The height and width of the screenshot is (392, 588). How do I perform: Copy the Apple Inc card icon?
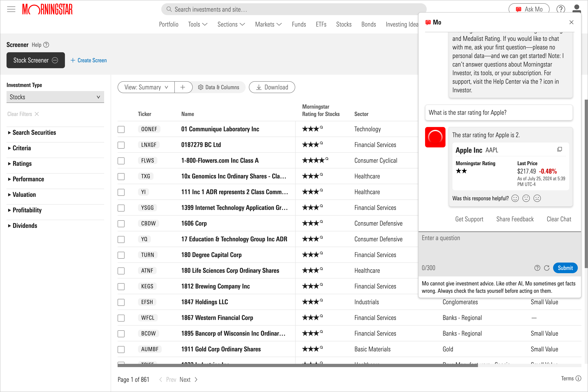559,149
